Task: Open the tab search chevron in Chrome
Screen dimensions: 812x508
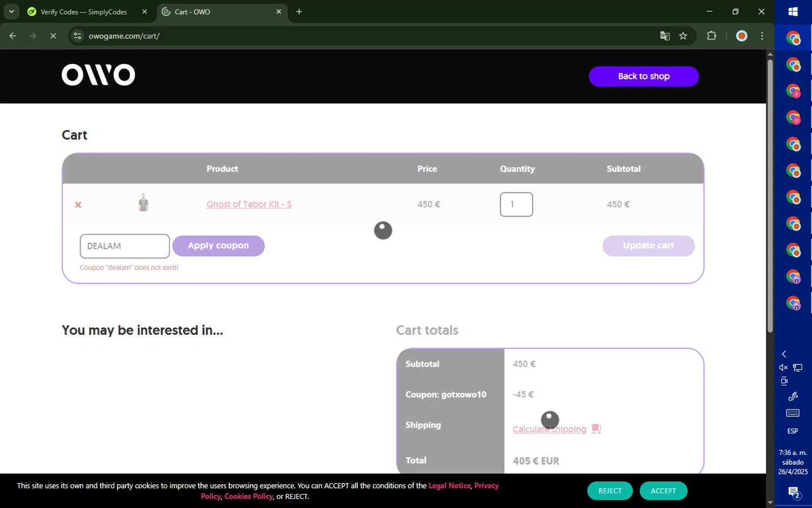Action: tap(11, 11)
